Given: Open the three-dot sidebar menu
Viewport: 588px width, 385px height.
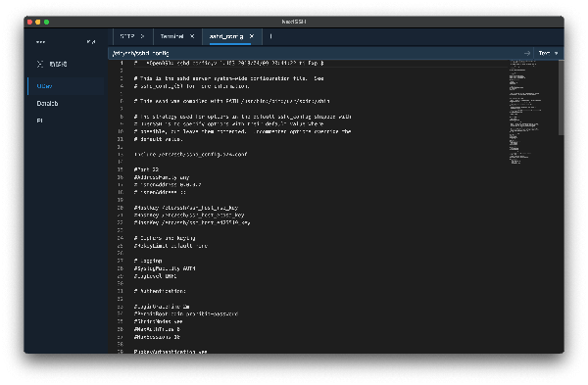Looking at the screenshot, I should point(40,42).
